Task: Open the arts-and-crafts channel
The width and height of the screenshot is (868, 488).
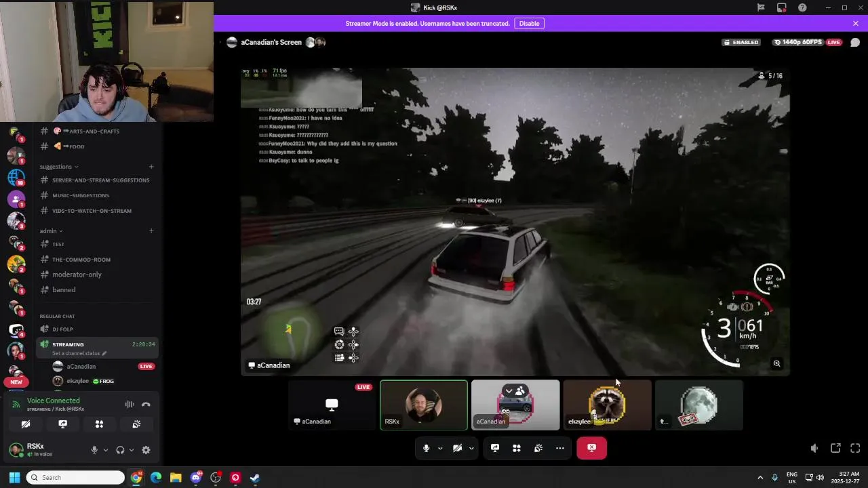Action: coord(96,131)
